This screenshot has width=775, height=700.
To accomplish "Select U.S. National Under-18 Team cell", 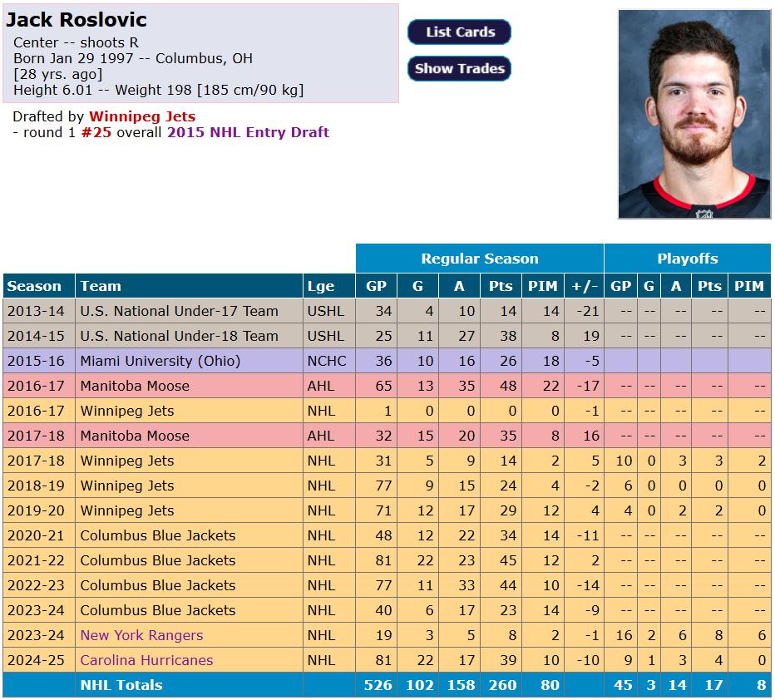I will pyautogui.click(x=189, y=336).
